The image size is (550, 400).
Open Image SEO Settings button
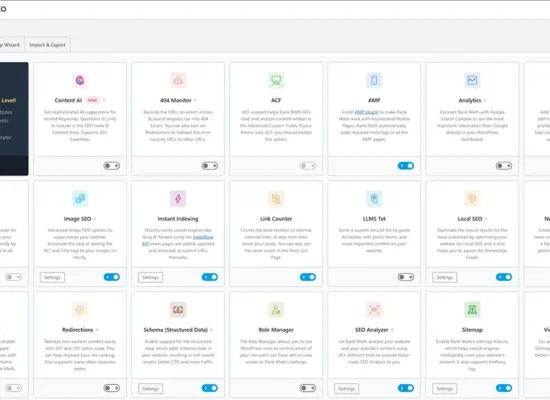click(52, 278)
